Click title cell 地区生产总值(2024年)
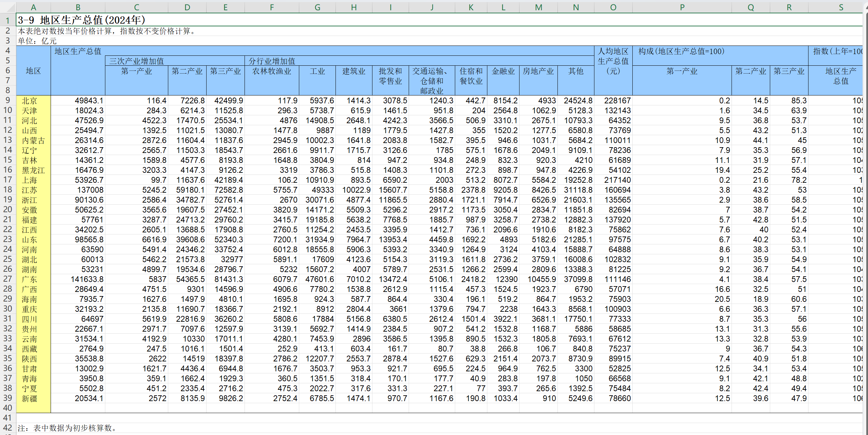Viewport: 868px width, 435px height. pyautogui.click(x=82, y=20)
